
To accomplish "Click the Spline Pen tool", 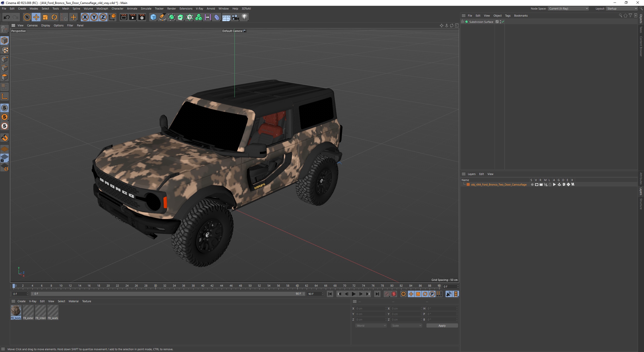I will tap(163, 17).
